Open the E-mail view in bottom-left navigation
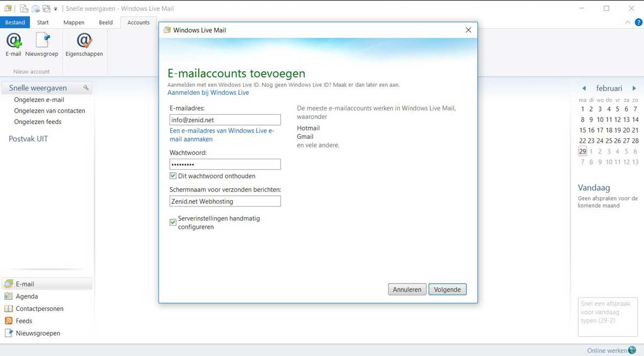Image resolution: width=644 pixels, height=356 pixels. [x=47, y=284]
